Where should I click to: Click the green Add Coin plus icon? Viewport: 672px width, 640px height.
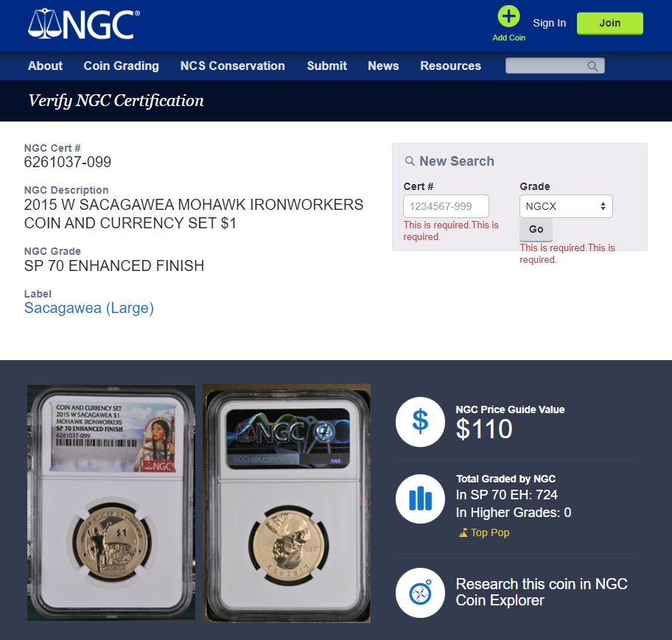(x=508, y=17)
